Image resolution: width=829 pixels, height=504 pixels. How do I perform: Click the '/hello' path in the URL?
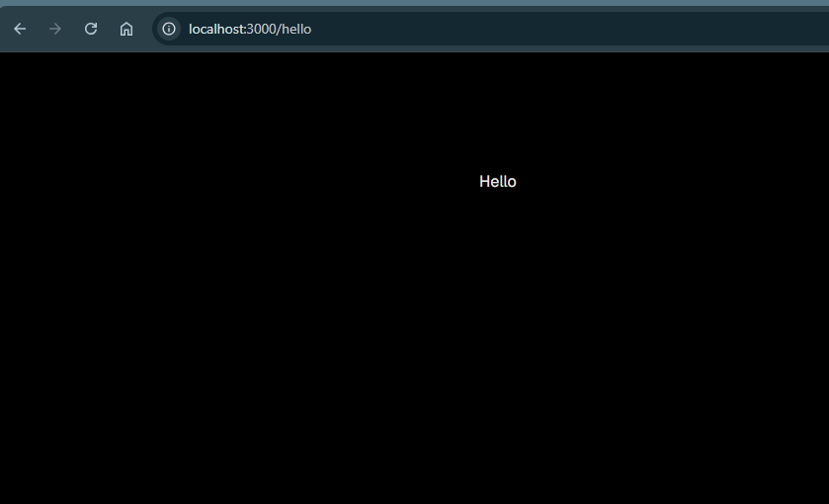[294, 29]
